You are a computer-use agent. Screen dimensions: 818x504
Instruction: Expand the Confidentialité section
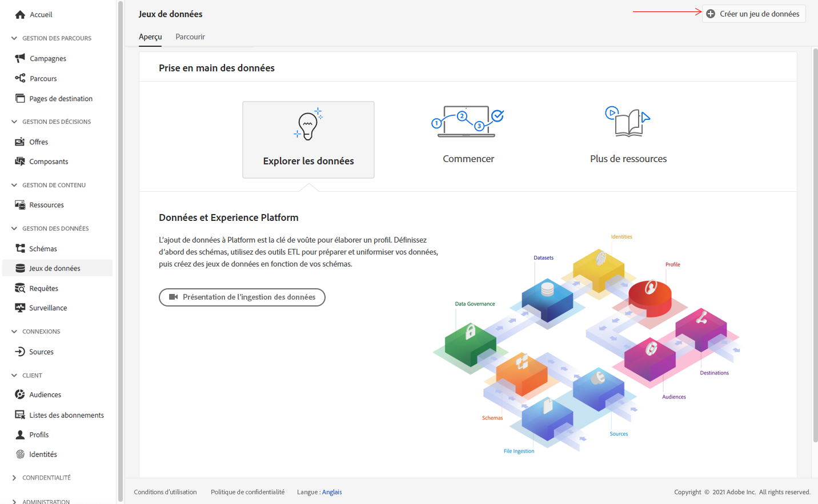coord(14,478)
